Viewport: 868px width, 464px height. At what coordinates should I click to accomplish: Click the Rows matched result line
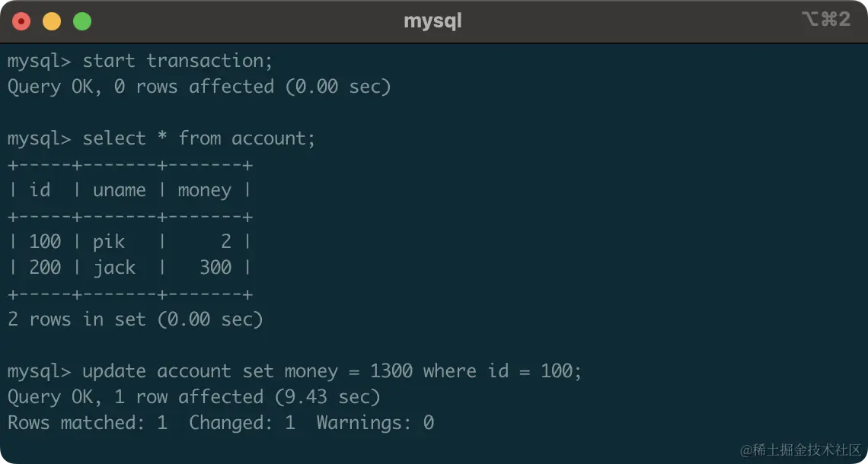(x=221, y=423)
